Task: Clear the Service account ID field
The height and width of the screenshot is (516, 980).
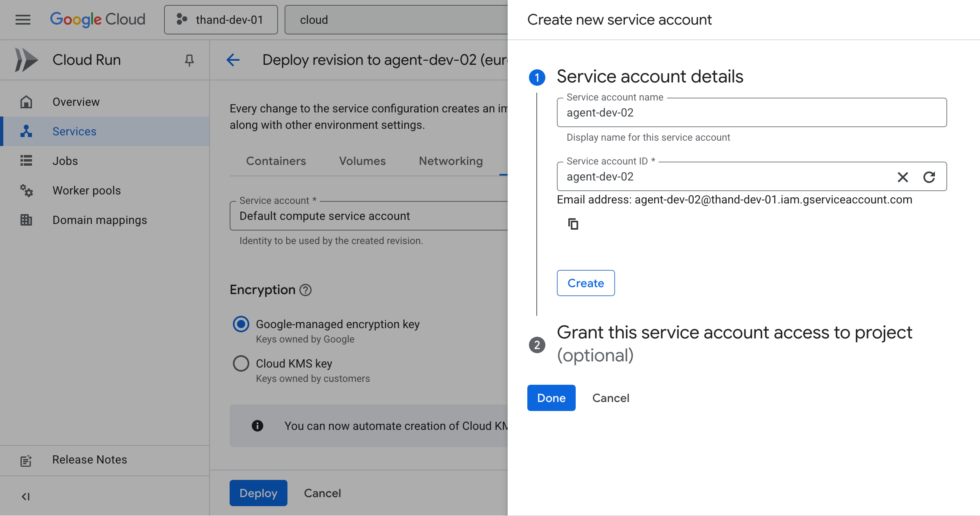Action: click(903, 177)
